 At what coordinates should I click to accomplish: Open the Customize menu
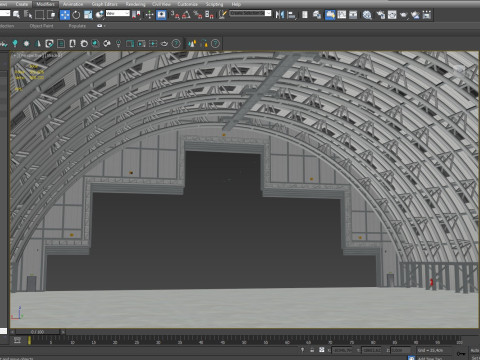(x=188, y=4)
